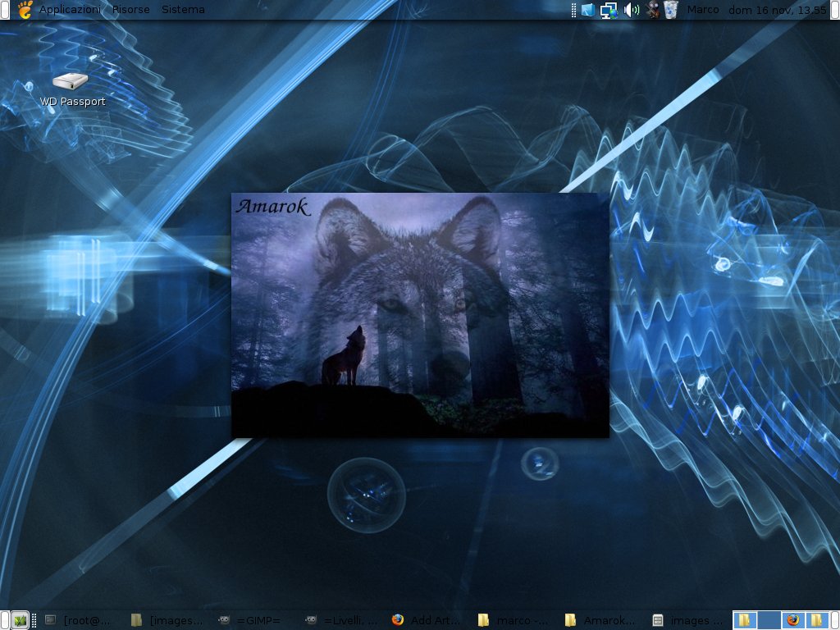Click the Amarok wolf splash image
840x630 pixels.
click(x=420, y=315)
